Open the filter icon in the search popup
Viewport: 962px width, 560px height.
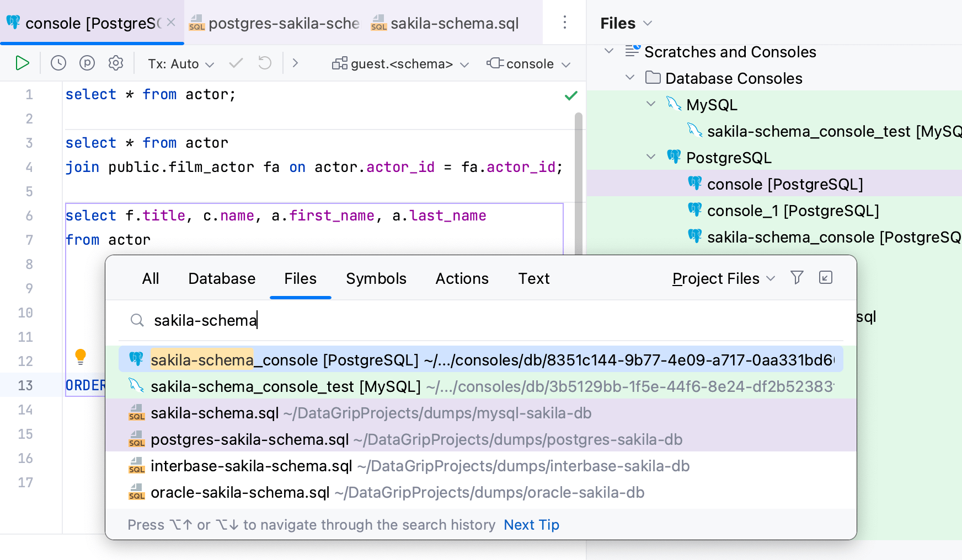click(x=797, y=278)
